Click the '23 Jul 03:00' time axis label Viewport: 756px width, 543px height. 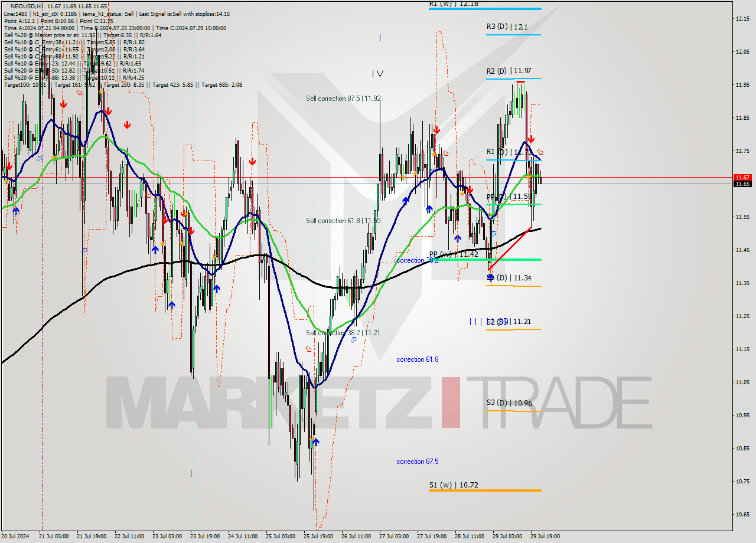click(168, 537)
